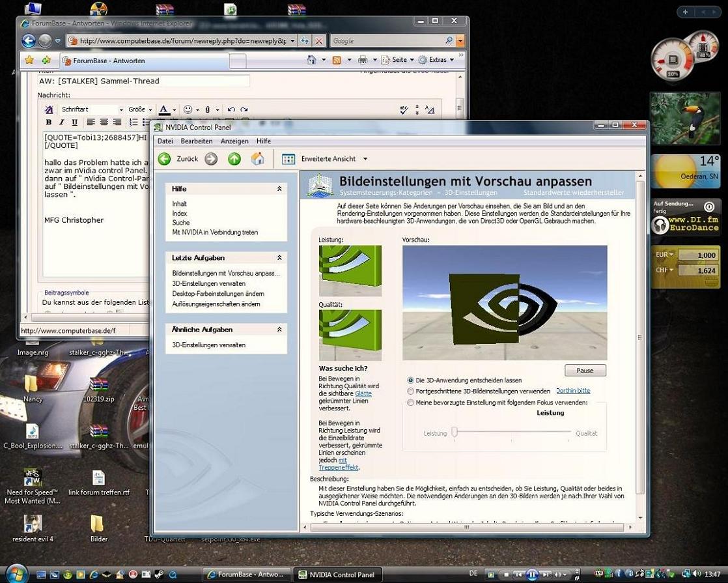This screenshot has width=728, height=583.
Task: Open the Hilfe menu in NVIDIA menu bar
Action: (x=264, y=141)
